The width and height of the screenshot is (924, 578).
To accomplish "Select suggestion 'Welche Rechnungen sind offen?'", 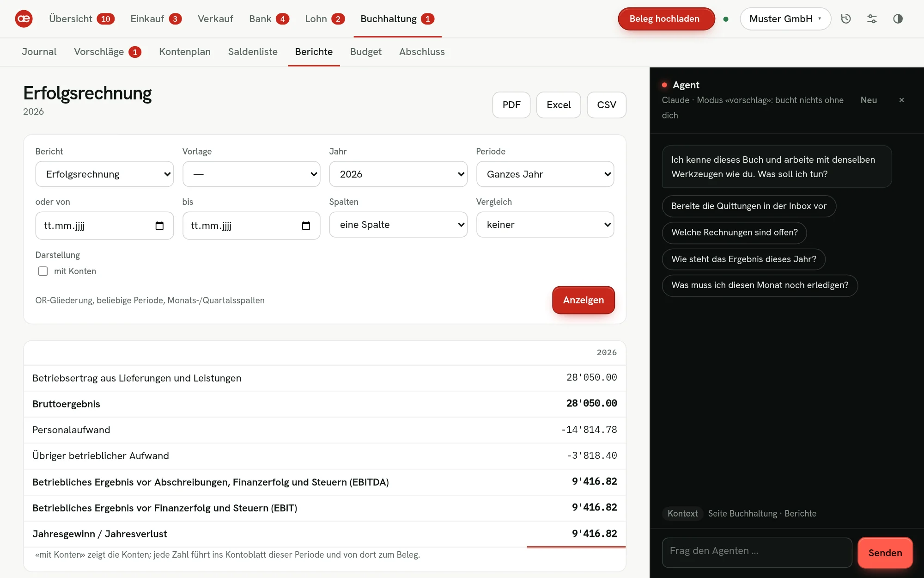I will 734,233.
